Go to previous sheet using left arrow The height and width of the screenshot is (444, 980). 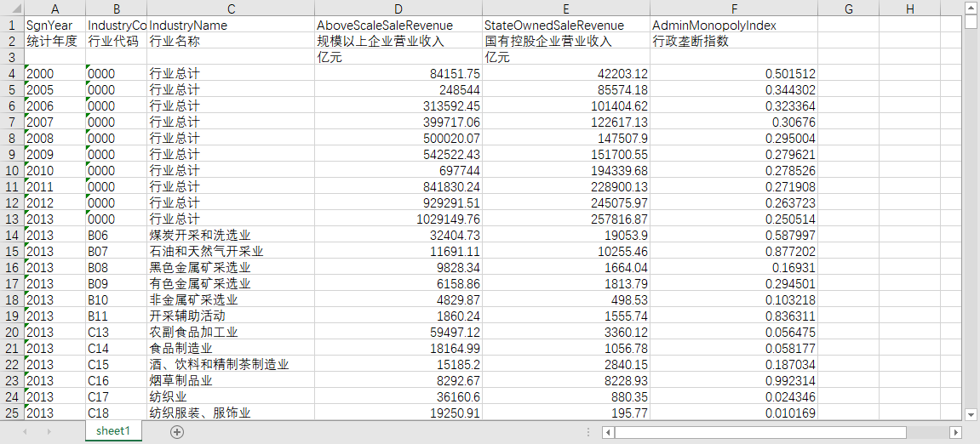(x=25, y=431)
